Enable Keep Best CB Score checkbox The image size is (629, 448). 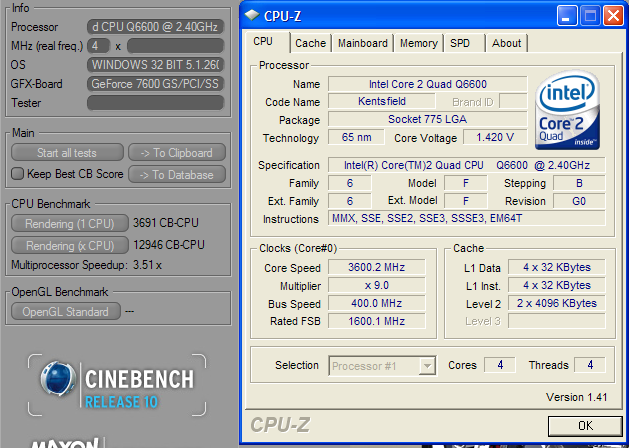click(17, 174)
